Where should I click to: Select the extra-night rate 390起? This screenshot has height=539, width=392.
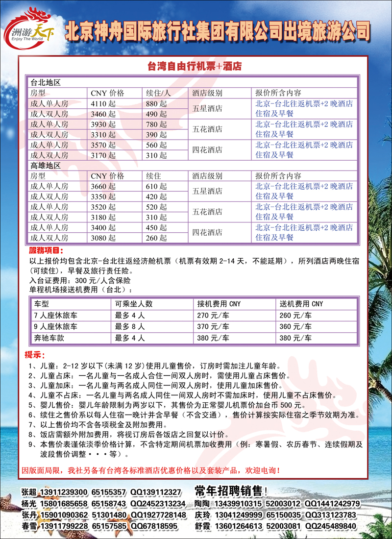[156, 134]
